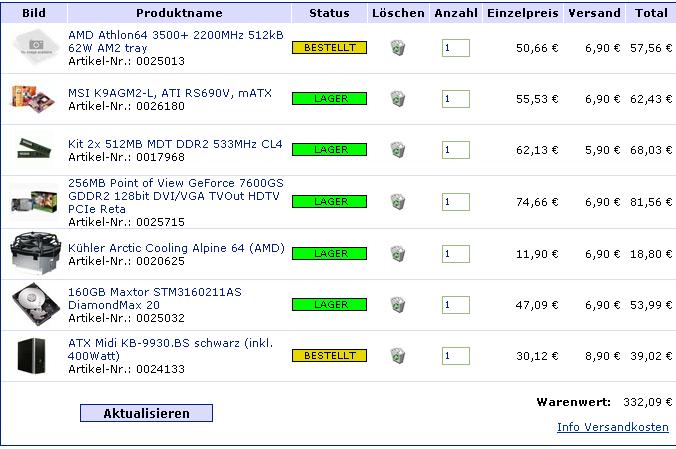Viewport: 676px width, 449px height.
Task: Click Artikel-Nr.: 0020625 text
Action: (126, 261)
